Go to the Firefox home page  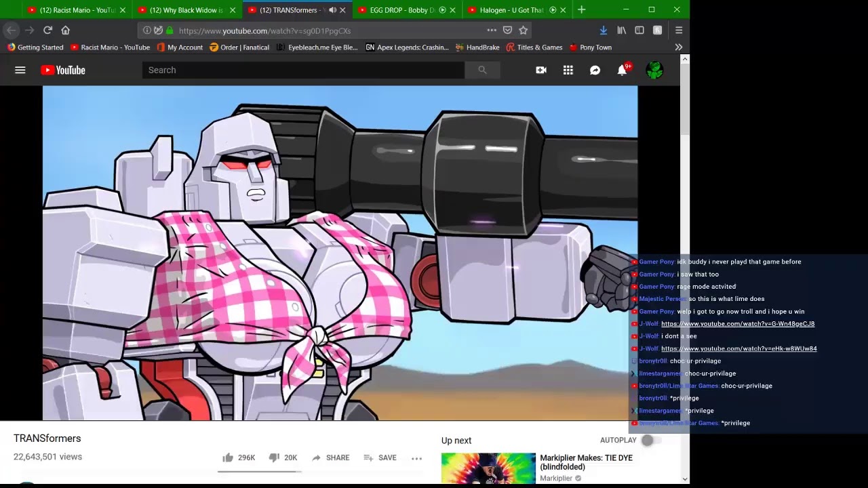(x=66, y=30)
